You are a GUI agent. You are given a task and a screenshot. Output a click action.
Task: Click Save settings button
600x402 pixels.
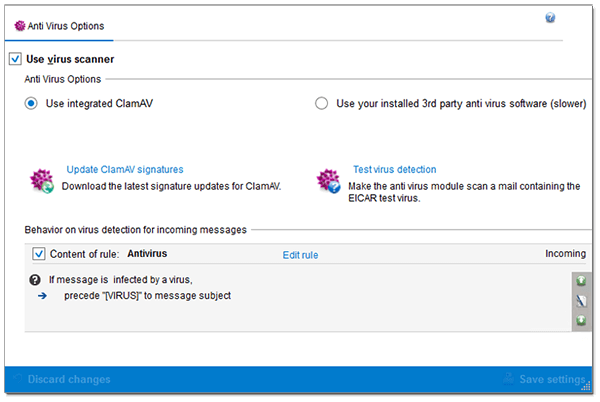(x=544, y=379)
